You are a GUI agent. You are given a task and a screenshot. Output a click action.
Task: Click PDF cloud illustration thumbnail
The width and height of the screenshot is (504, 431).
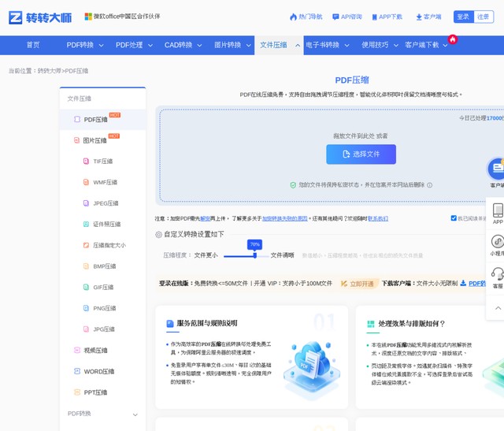click(x=312, y=370)
